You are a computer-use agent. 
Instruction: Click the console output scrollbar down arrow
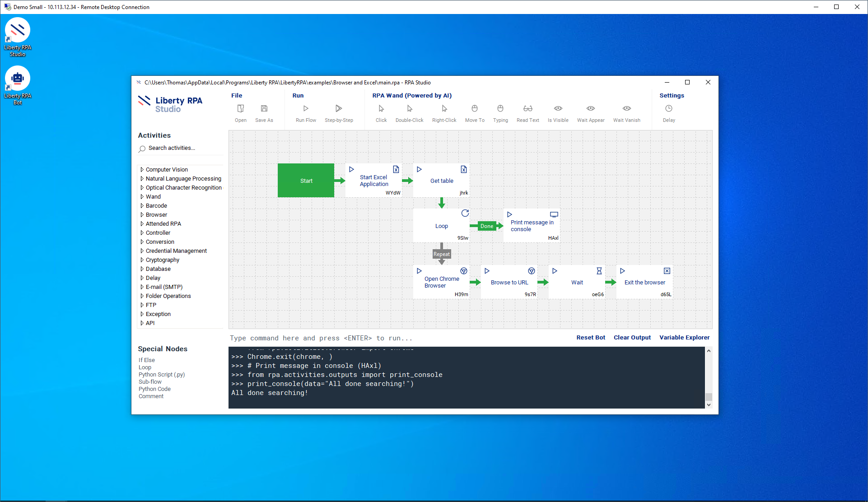(709, 405)
